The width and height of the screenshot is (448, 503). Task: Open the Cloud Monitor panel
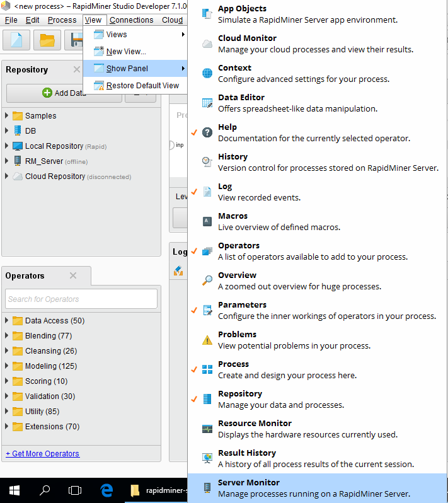[x=315, y=43]
